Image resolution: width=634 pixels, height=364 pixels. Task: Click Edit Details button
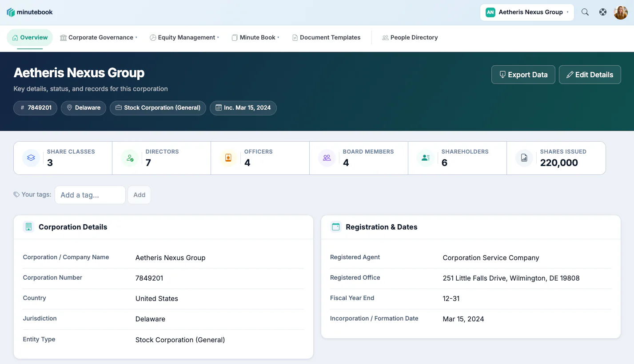(590, 75)
